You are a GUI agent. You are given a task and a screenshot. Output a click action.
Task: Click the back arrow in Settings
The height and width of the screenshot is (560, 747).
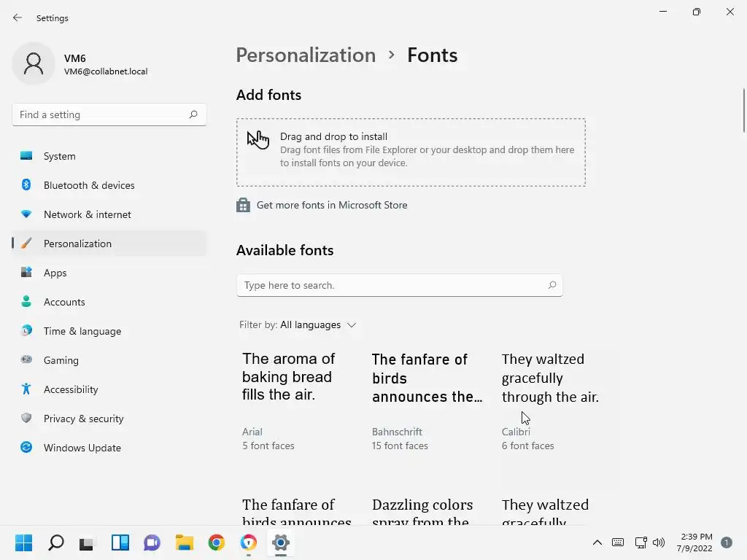18,17
